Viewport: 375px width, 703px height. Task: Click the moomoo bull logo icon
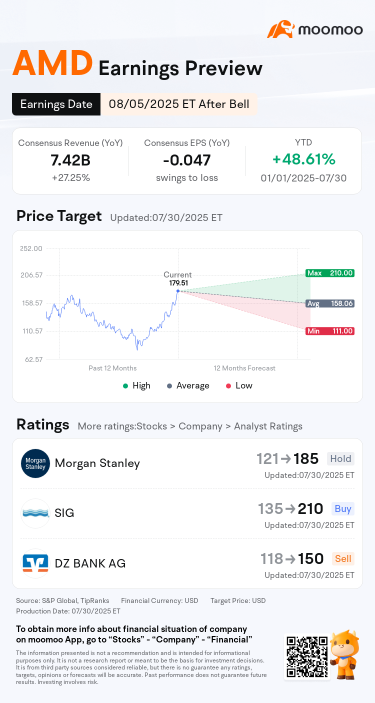coord(281,29)
